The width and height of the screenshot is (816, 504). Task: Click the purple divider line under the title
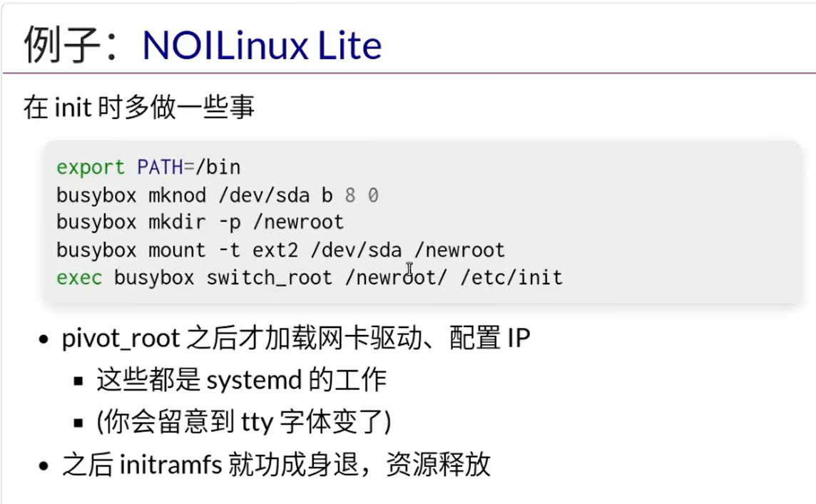click(x=408, y=73)
